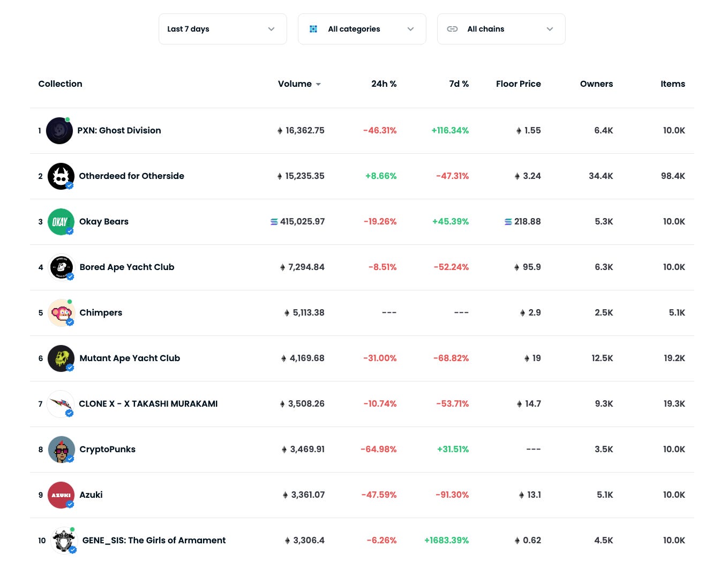This screenshot has height=561, width=728.
Task: Click Bored Ape Yacht Club name
Action: 127,267
